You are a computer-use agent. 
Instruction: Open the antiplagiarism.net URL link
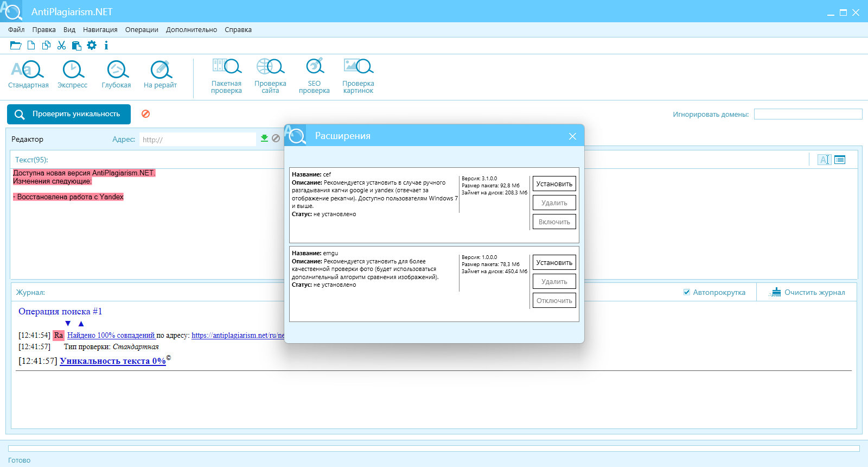(238, 335)
